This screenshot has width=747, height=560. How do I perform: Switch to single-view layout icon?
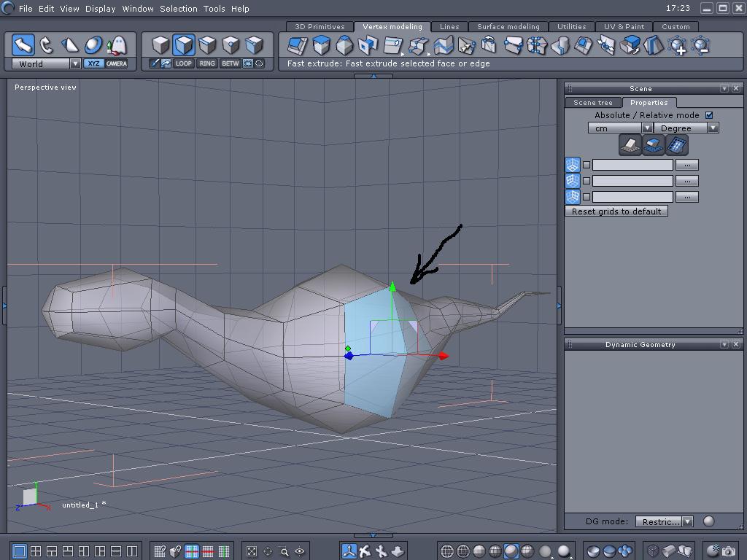(20, 551)
